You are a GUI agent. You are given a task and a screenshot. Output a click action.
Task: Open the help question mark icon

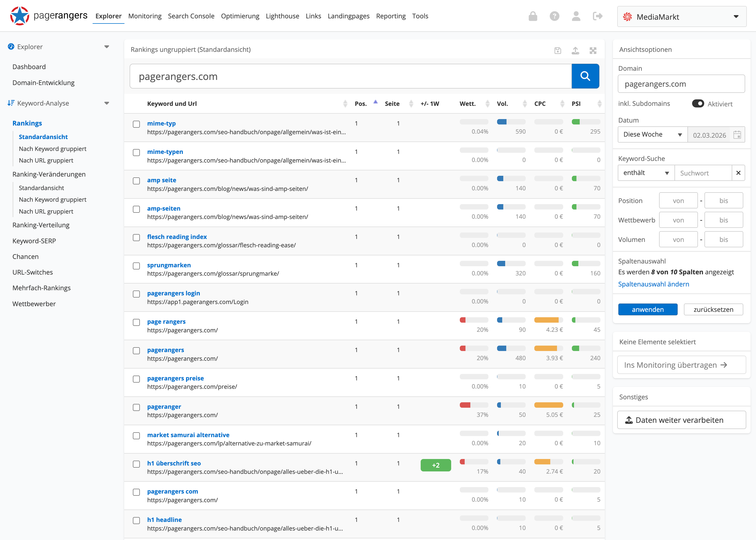coord(554,16)
